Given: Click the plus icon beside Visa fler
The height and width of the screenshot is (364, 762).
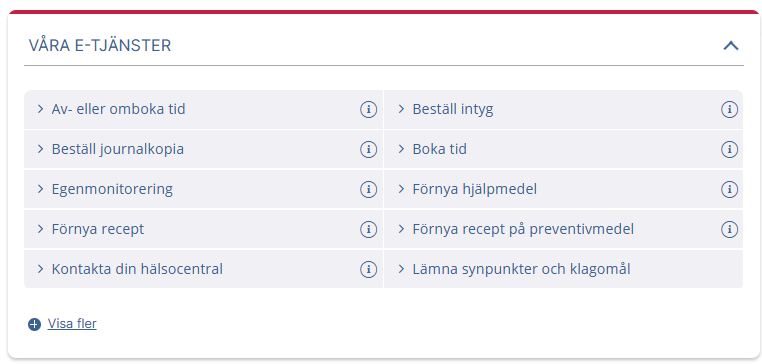Looking at the screenshot, I should [x=34, y=324].
